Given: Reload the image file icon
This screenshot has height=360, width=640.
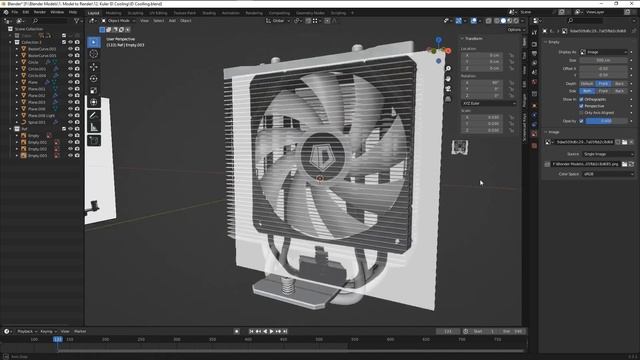Looking at the screenshot, I should coord(631,164).
